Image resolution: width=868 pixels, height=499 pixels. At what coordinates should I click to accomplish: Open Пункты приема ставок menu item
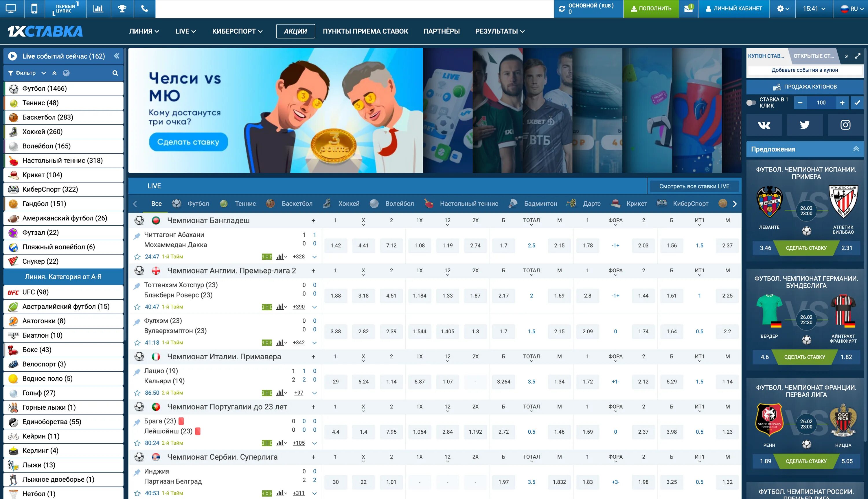365,31
